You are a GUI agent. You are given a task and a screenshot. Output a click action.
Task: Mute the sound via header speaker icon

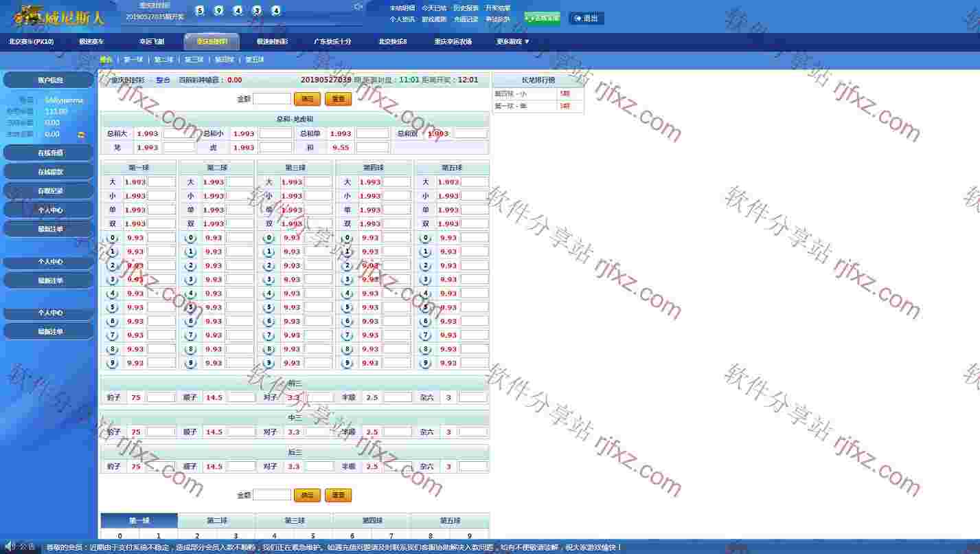pos(358,6)
